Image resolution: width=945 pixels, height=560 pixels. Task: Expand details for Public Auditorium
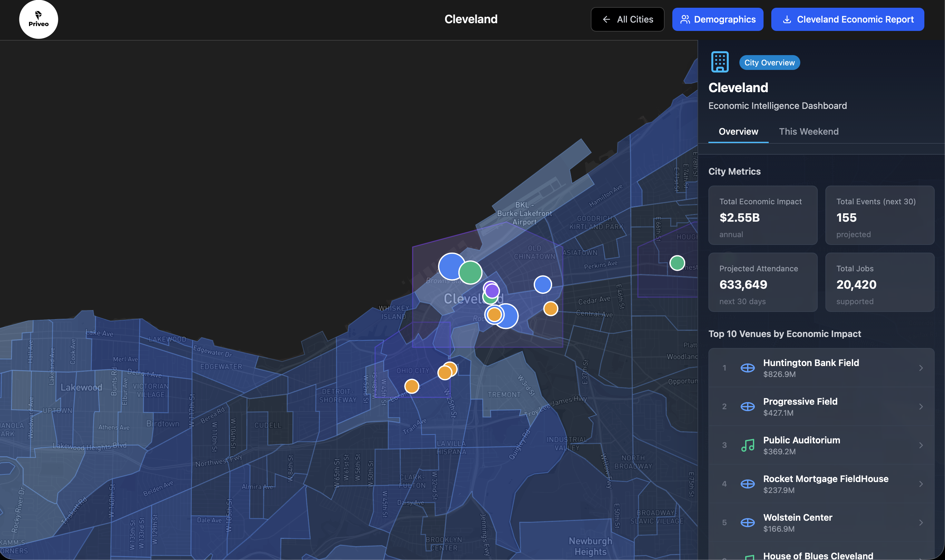tap(921, 445)
